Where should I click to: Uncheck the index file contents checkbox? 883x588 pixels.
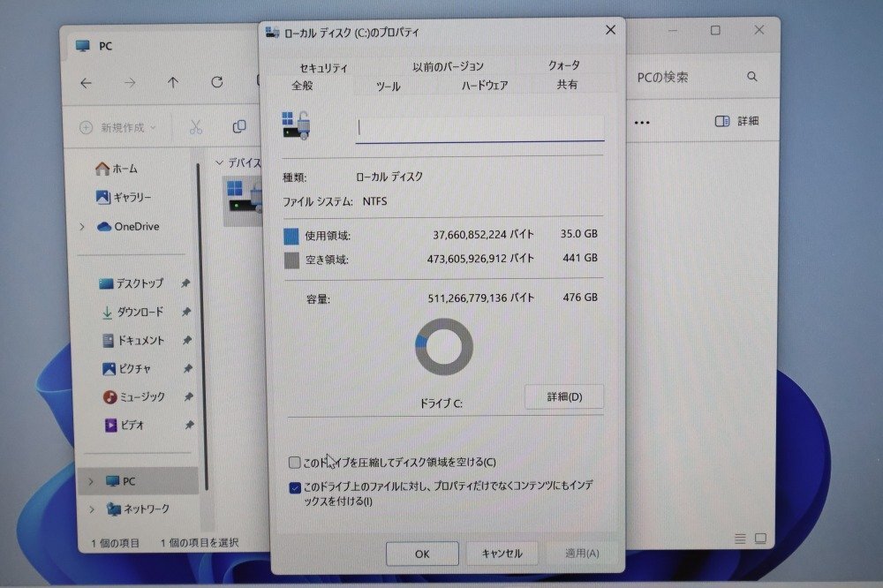pyautogui.click(x=295, y=487)
